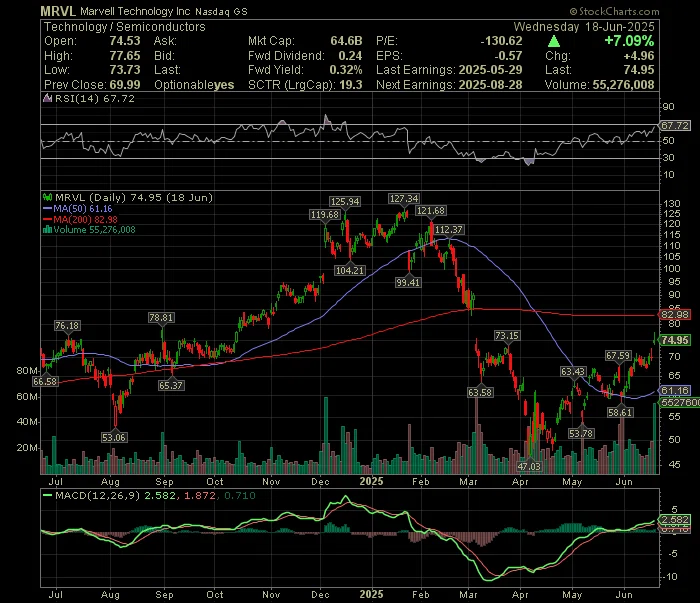
Task: Click the 53.06 August low label
Action: (x=114, y=437)
